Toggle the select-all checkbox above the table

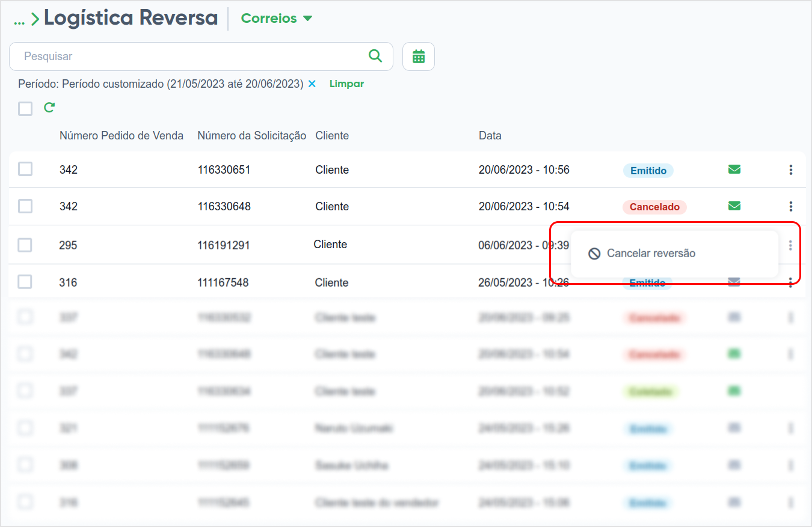pos(25,108)
